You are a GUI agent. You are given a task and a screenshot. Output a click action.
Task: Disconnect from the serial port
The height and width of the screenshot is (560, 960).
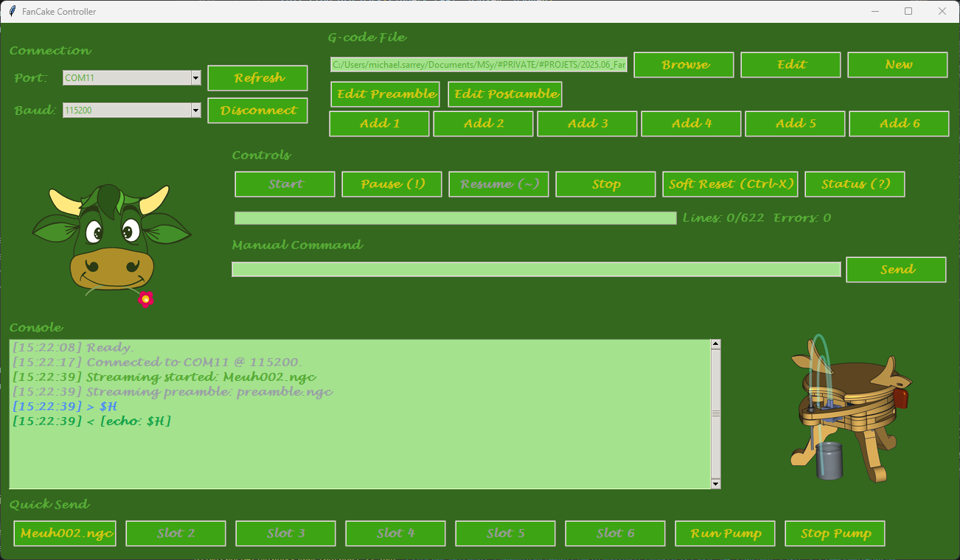click(x=257, y=111)
